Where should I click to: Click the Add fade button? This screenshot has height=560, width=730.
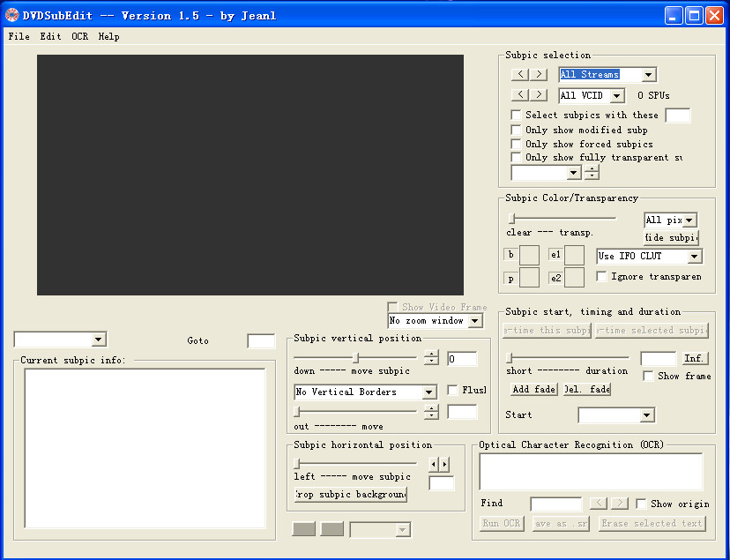pyautogui.click(x=533, y=389)
